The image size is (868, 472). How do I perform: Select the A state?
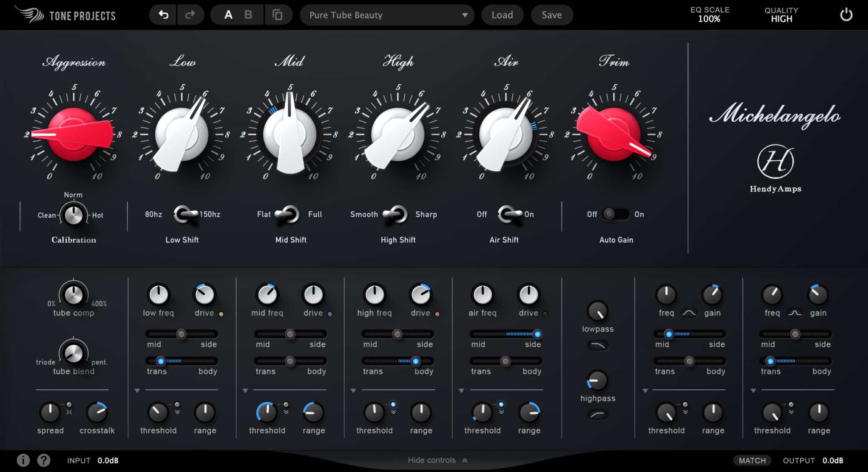[228, 14]
